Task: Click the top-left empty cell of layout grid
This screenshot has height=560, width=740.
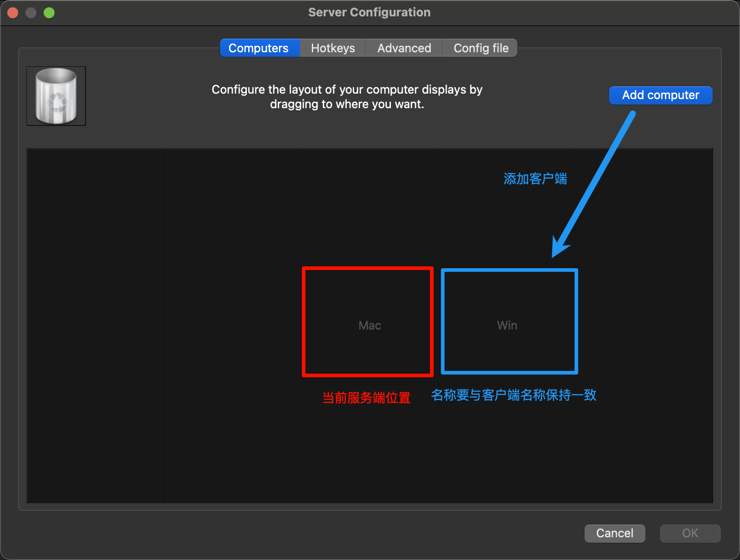Action: point(95,208)
